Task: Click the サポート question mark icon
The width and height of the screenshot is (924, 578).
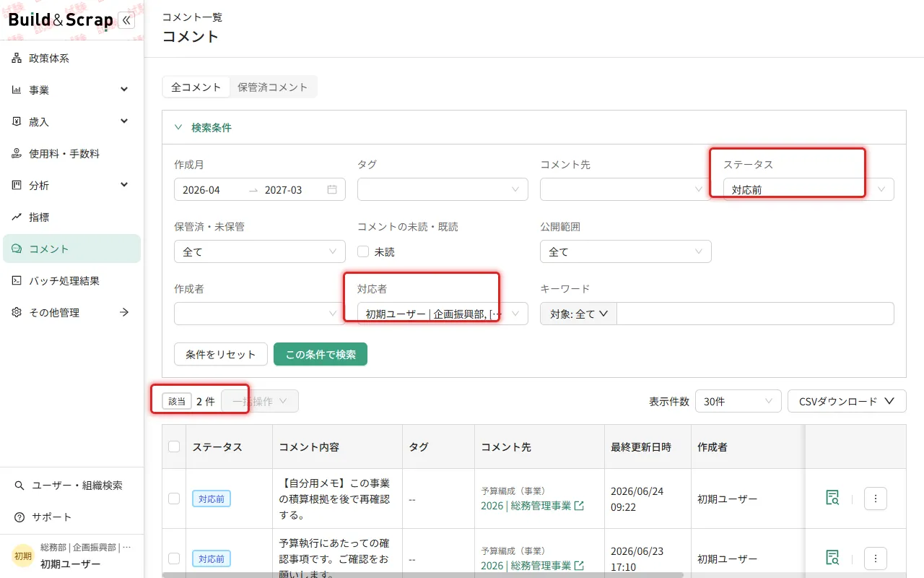Action: click(19, 517)
